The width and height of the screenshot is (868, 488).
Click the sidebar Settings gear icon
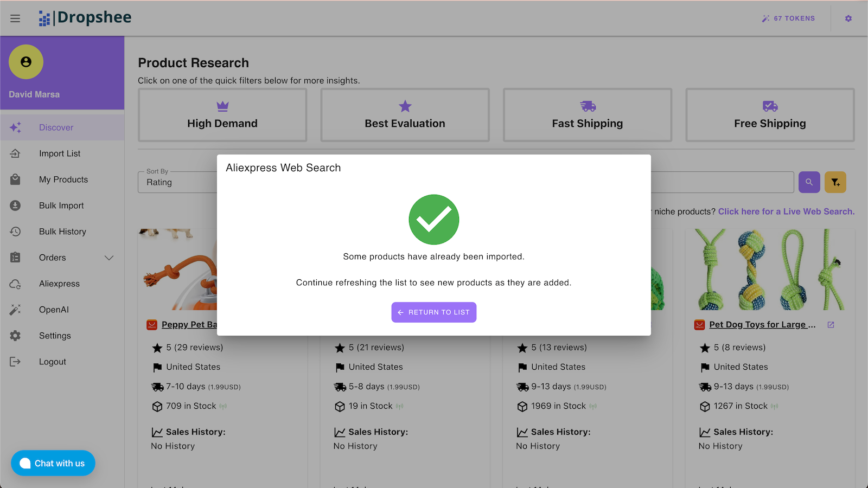pos(15,336)
